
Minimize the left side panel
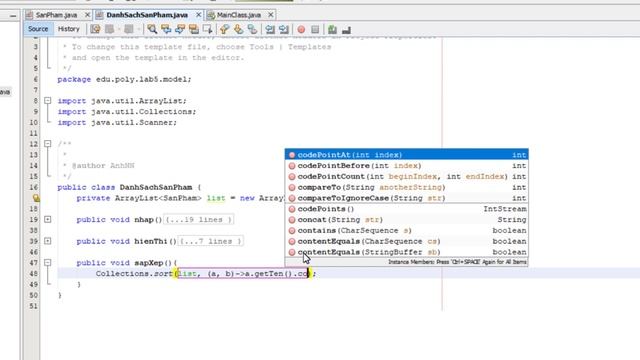click(x=13, y=16)
